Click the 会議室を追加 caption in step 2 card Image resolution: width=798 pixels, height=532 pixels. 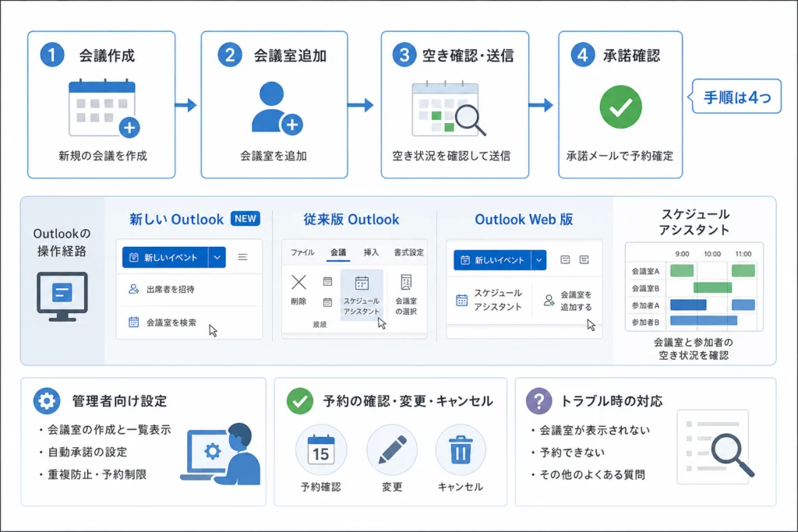[x=274, y=156]
